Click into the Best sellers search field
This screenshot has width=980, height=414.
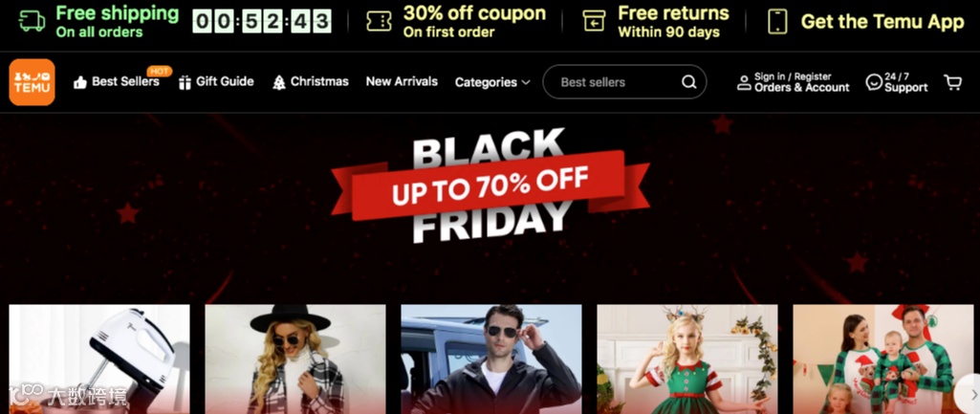pyautogui.click(x=624, y=82)
